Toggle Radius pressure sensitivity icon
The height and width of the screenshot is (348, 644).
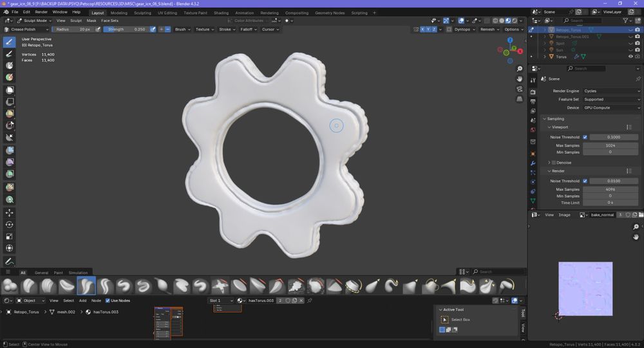point(98,30)
